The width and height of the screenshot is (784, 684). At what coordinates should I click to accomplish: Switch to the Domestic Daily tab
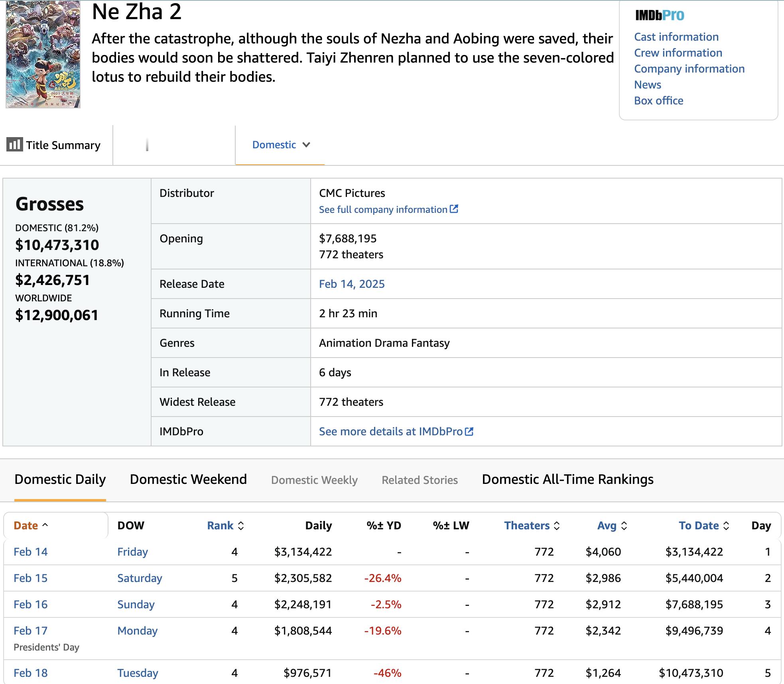(60, 479)
